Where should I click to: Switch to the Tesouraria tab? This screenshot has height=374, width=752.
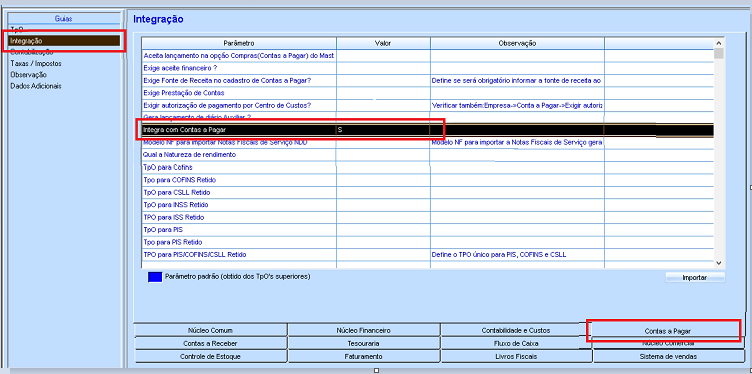(x=364, y=343)
